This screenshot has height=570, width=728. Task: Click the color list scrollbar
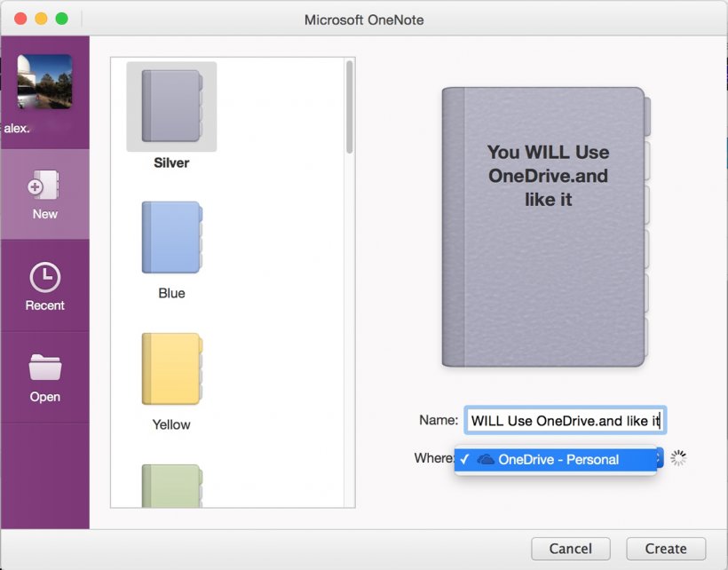[350, 107]
